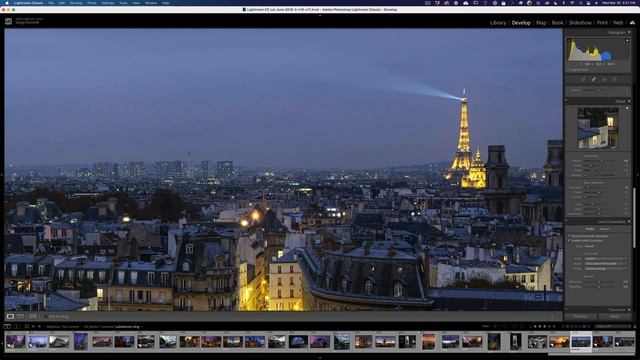Image resolution: width=640 pixels, height=360 pixels.
Task: Select the Crop Overlay tool
Action: tap(584, 79)
